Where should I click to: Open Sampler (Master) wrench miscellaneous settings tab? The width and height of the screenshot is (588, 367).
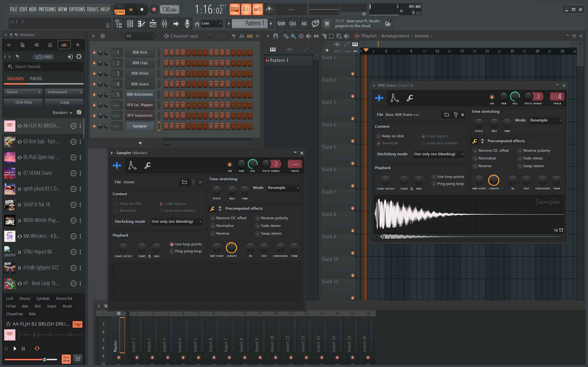[x=147, y=165]
